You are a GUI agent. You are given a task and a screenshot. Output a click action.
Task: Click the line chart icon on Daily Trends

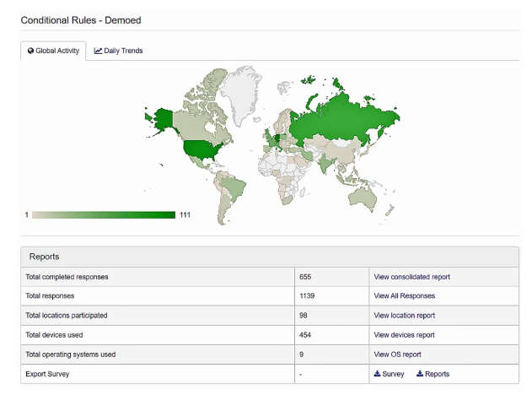pyautogui.click(x=98, y=51)
